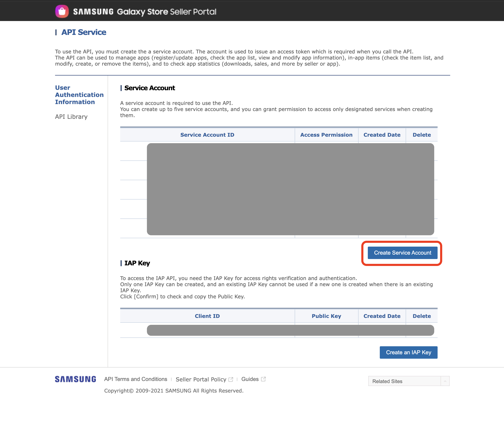This screenshot has width=504, height=431.
Task: Open the Guides footer link
Action: (x=250, y=379)
